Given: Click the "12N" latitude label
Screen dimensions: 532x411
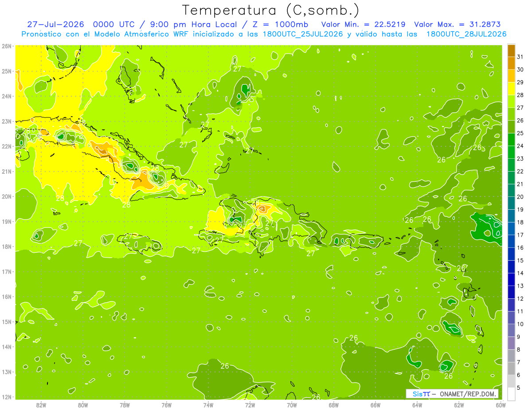Looking at the screenshot, I should coord(7,397).
